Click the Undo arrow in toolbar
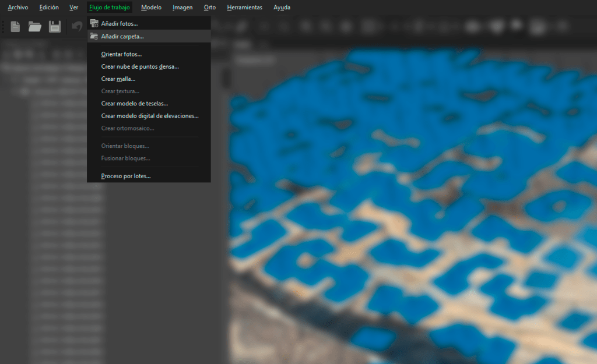Screen dimensions: 597x364 click(76, 27)
